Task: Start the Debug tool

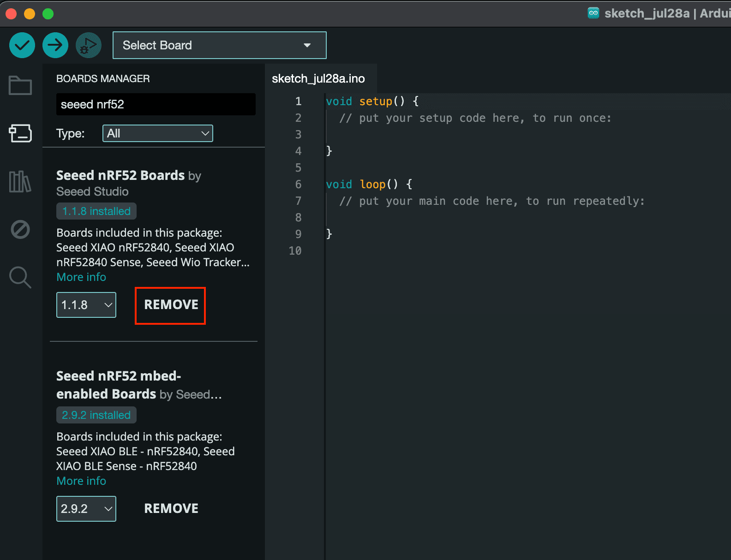Action: pyautogui.click(x=89, y=45)
